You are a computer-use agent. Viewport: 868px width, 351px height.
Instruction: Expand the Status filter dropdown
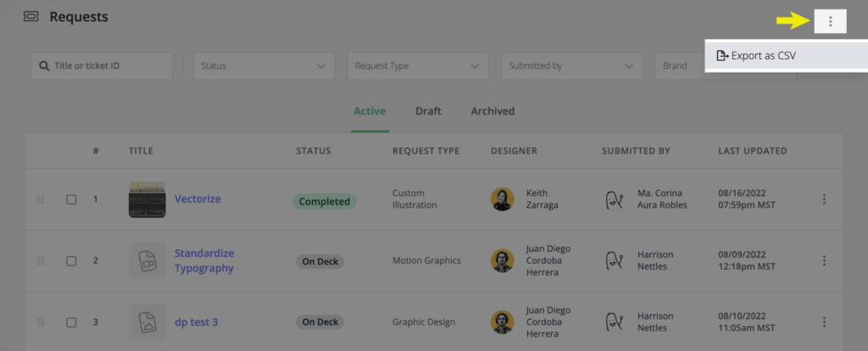point(264,66)
